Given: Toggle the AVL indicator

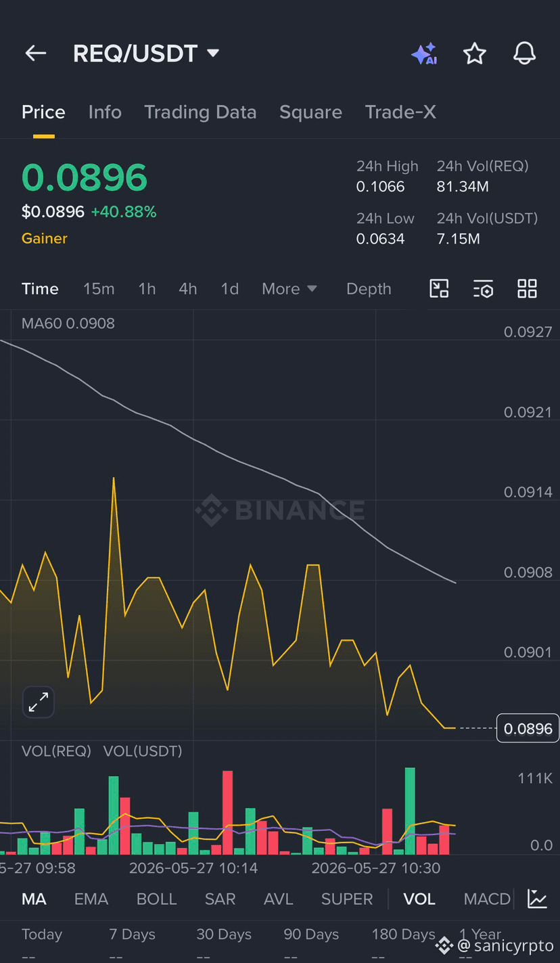Looking at the screenshot, I should tap(278, 899).
